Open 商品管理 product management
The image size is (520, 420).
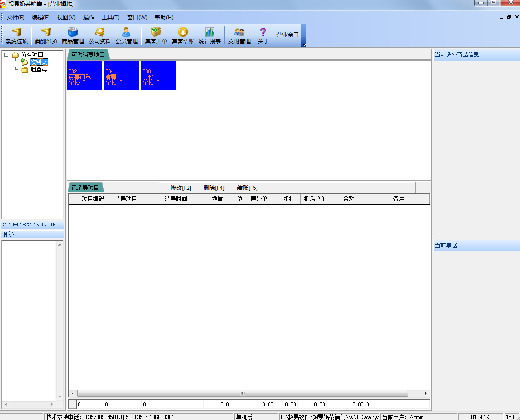point(73,36)
